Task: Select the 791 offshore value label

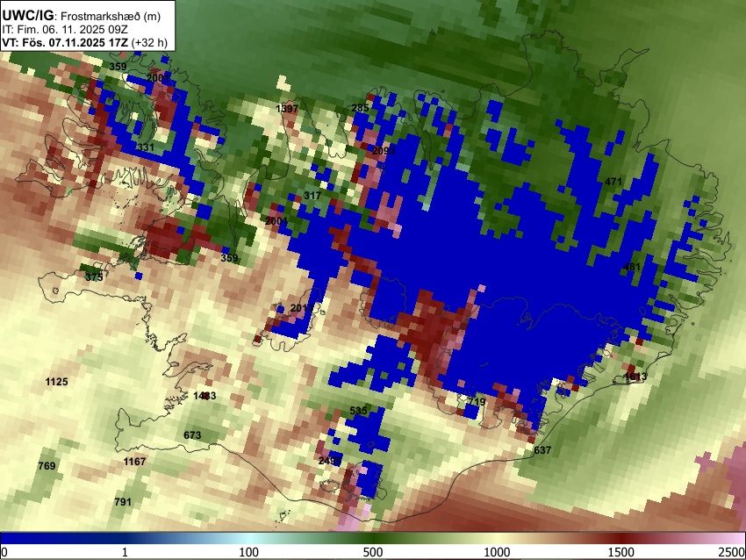Action: click(x=123, y=501)
